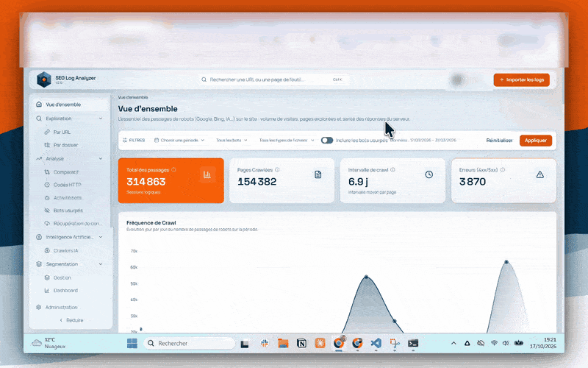Open the Choisir une période dropdown
Screen dimensions: 588x368
(179, 140)
